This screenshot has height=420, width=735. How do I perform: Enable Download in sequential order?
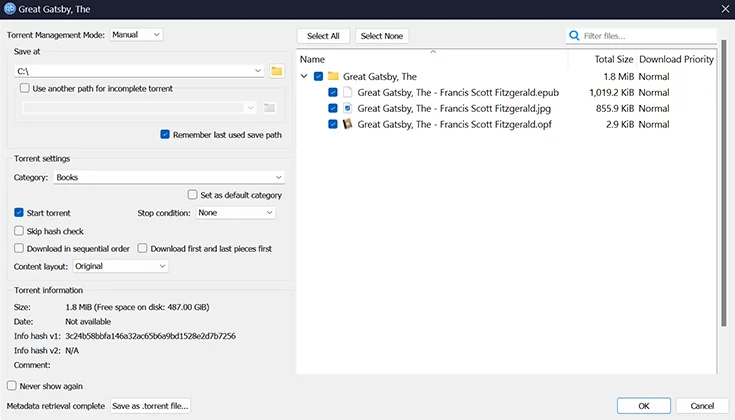[x=19, y=248]
